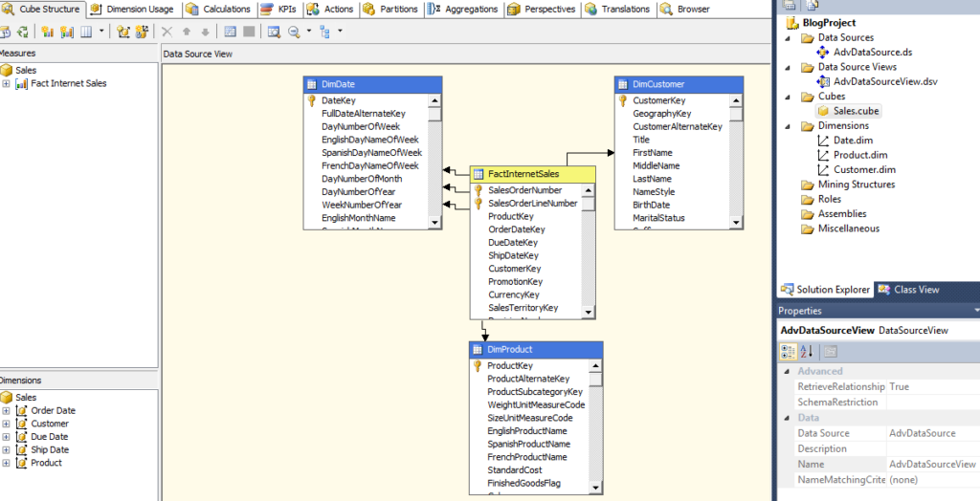
Task: Click the FactInternetSales table header icon
Action: (x=479, y=174)
